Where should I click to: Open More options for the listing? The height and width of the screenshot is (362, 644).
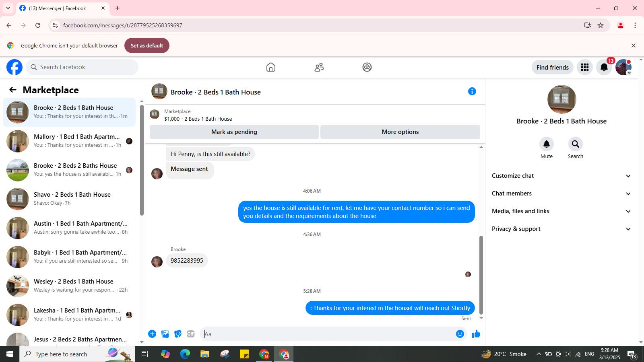click(400, 132)
